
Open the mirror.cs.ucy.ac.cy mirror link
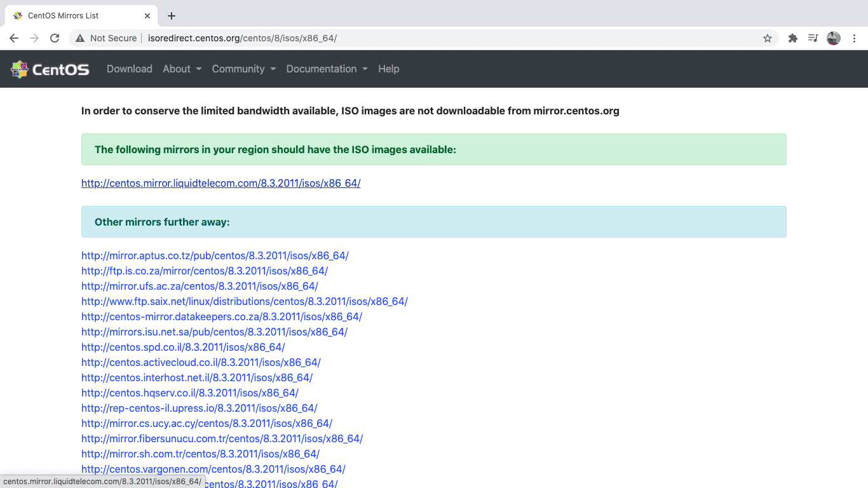207,423
